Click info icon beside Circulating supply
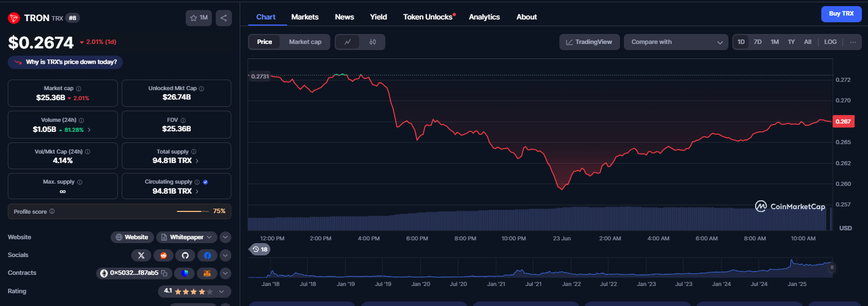This screenshot has height=306, width=868. pyautogui.click(x=197, y=182)
